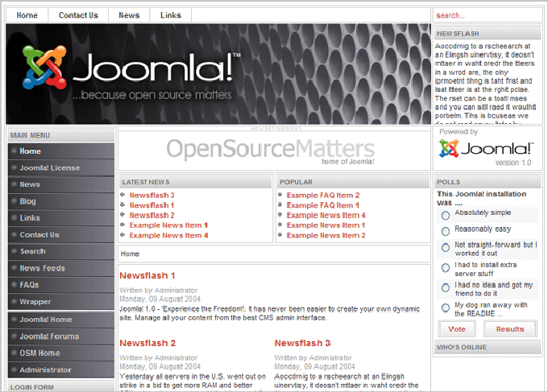Click the Powered by Joomla! logo
Image resolution: width=548 pixels, height=392 pixels.
tap(486, 148)
